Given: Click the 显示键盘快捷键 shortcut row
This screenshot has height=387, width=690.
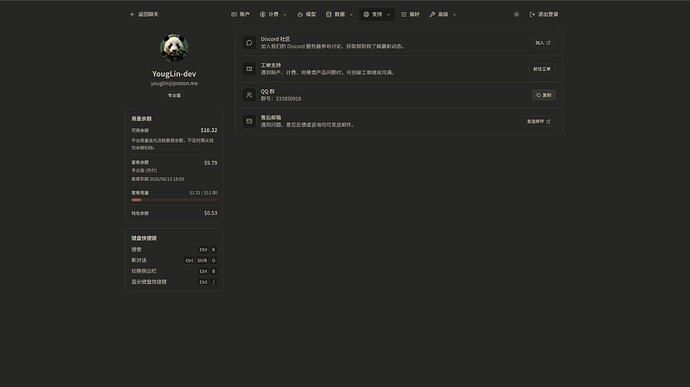Looking at the screenshot, I should [x=174, y=282].
